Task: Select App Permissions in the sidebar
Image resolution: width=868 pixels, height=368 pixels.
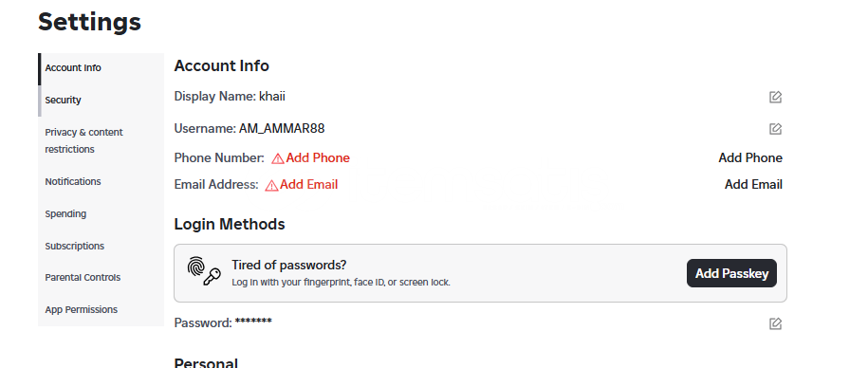Action: tap(101, 309)
